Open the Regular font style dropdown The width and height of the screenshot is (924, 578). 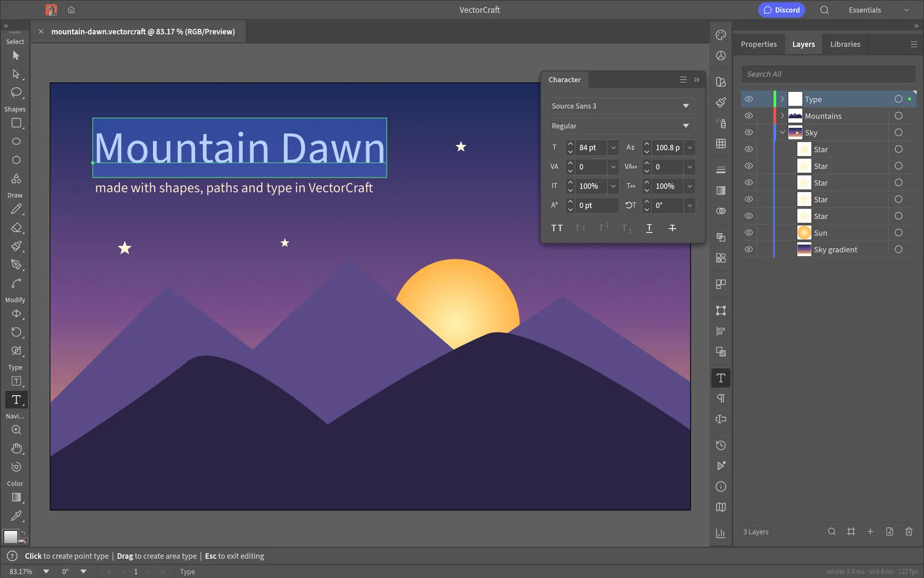click(620, 126)
